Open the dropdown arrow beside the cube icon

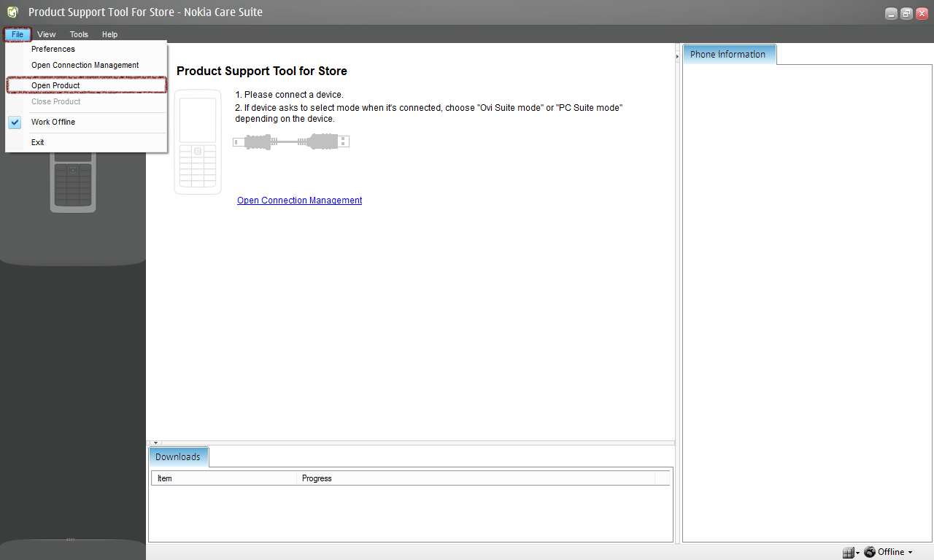pyautogui.click(x=857, y=553)
